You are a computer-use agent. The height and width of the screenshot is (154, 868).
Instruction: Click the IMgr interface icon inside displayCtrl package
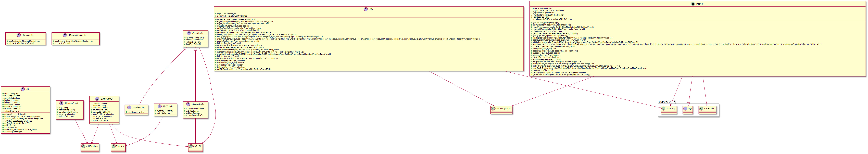[x=685, y=109]
